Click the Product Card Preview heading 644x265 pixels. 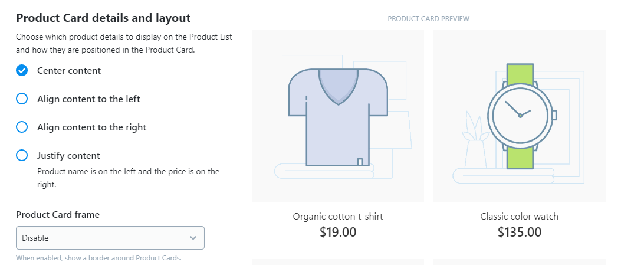coord(428,19)
